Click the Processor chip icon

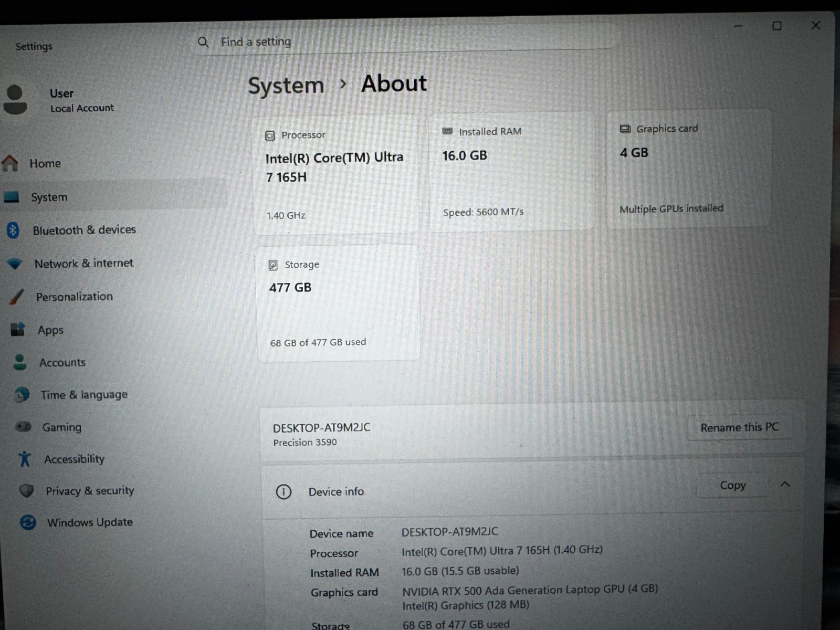pyautogui.click(x=270, y=136)
